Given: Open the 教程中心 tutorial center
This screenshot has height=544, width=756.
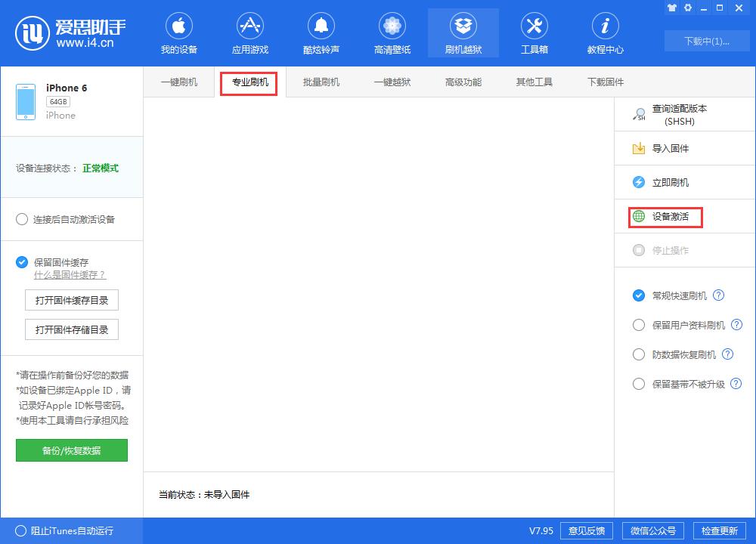Looking at the screenshot, I should pos(605,32).
